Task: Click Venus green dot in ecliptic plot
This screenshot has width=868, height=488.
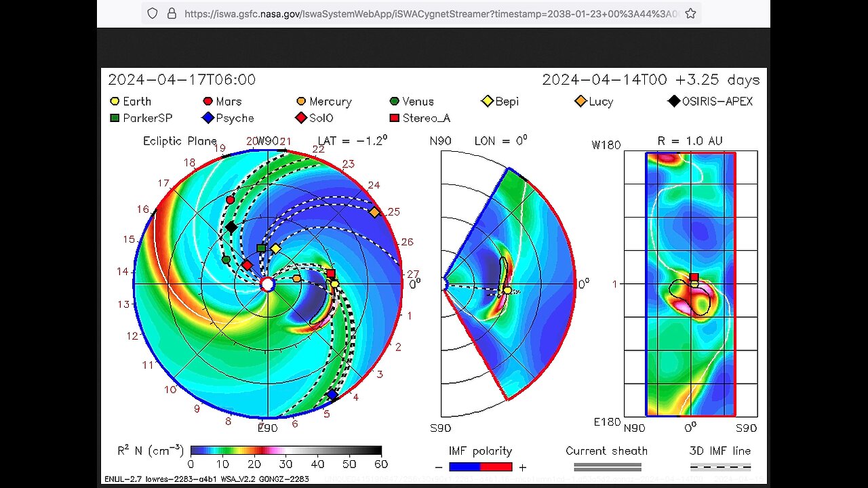Action: tap(226, 260)
